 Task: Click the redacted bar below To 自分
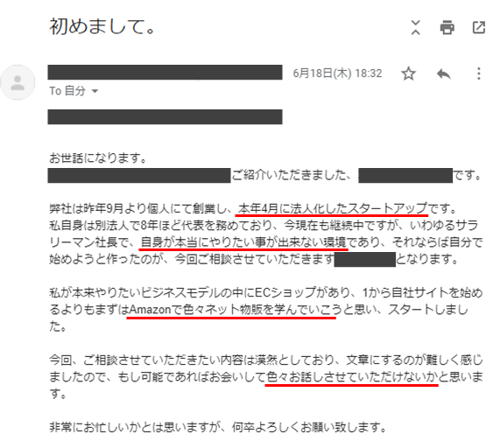pos(165,117)
